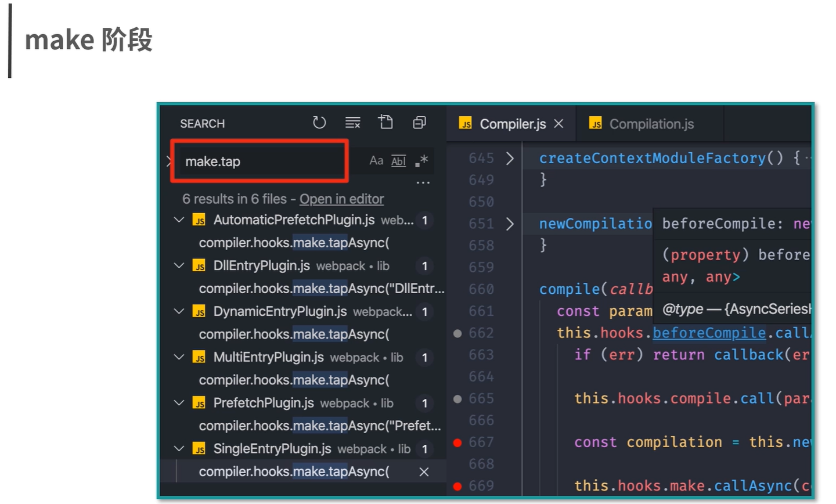Close the Compiler.js tab
This screenshot has height=504, width=836.
[558, 124]
